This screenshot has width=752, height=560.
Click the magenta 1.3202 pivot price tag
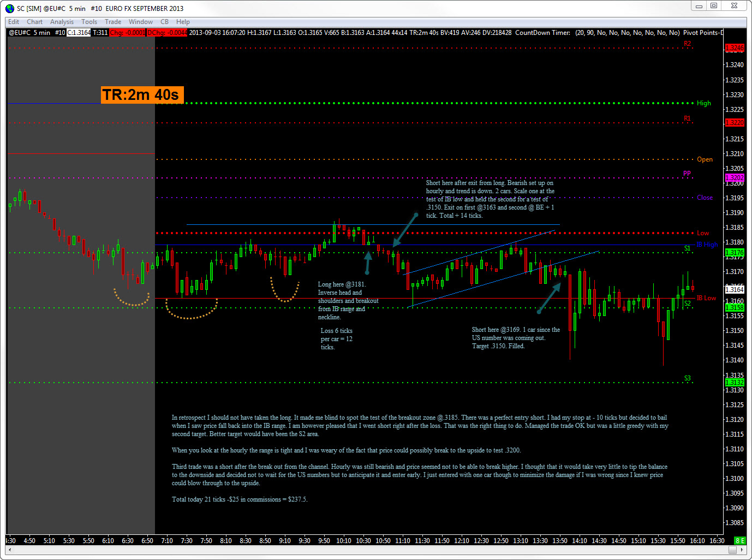735,178
